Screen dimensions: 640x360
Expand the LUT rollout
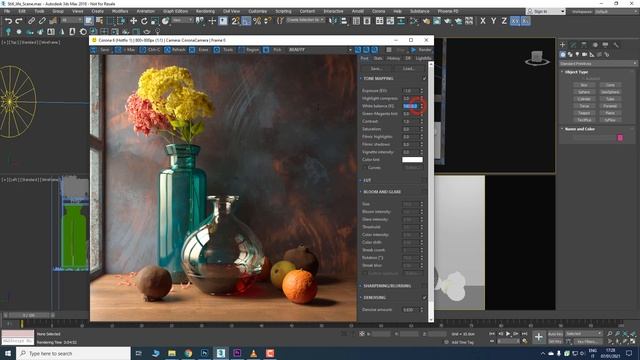pyautogui.click(x=361, y=180)
